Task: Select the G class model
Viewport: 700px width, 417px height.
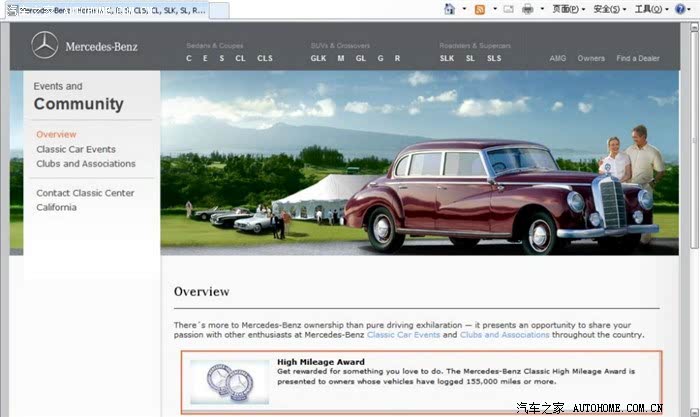Action: [x=380, y=58]
